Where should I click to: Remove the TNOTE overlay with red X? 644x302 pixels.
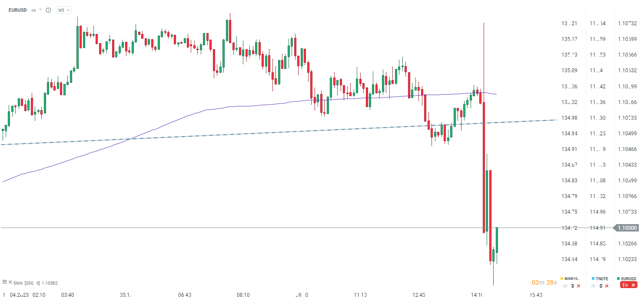click(x=607, y=286)
